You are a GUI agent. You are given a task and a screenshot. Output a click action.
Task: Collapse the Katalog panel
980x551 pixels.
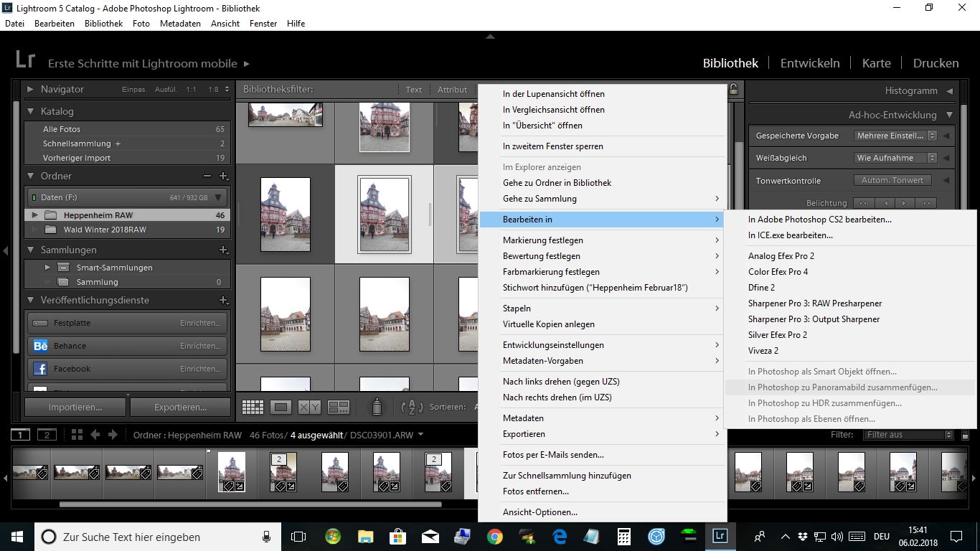pyautogui.click(x=31, y=111)
